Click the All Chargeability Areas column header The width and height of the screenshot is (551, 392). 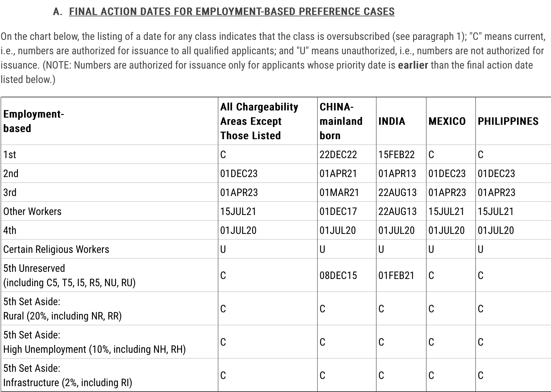coord(259,121)
